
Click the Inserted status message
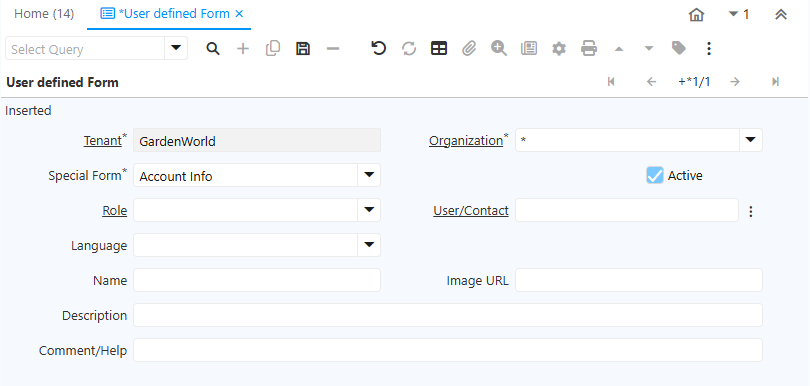(28, 111)
